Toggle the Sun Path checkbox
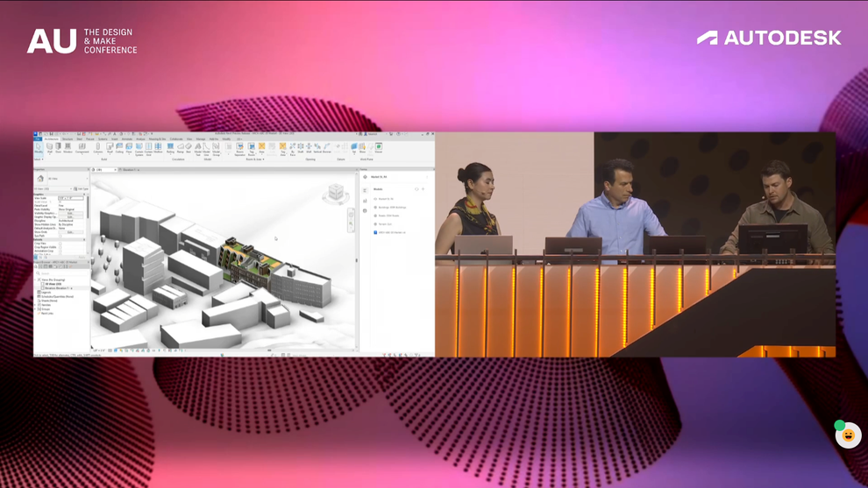This screenshot has width=868, height=488. [x=60, y=237]
